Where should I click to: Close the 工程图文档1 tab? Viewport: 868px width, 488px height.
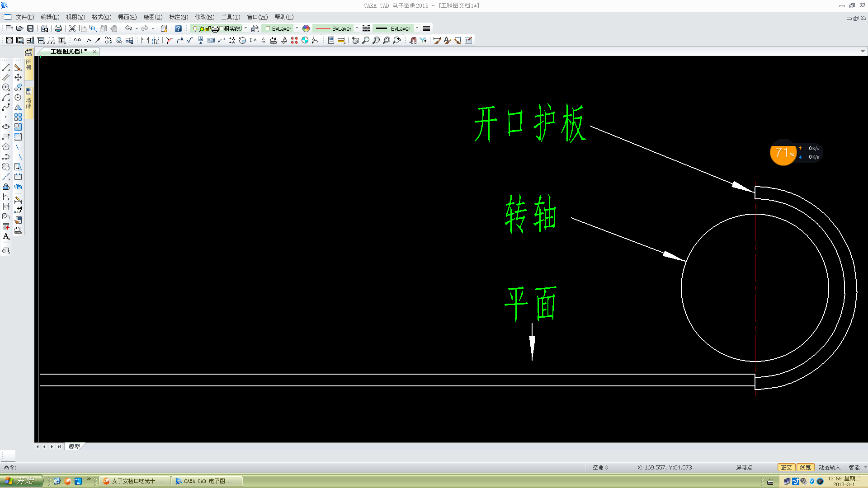click(x=94, y=52)
